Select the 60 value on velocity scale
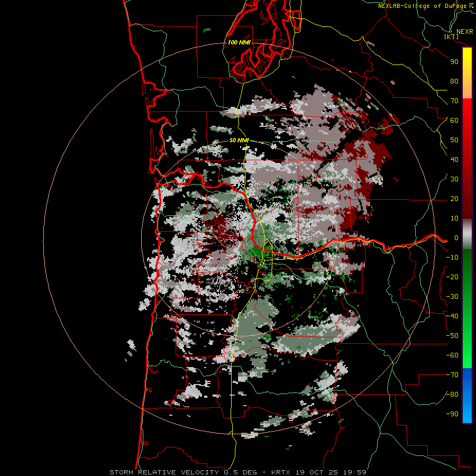This screenshot has width=476, height=476. pos(454,121)
